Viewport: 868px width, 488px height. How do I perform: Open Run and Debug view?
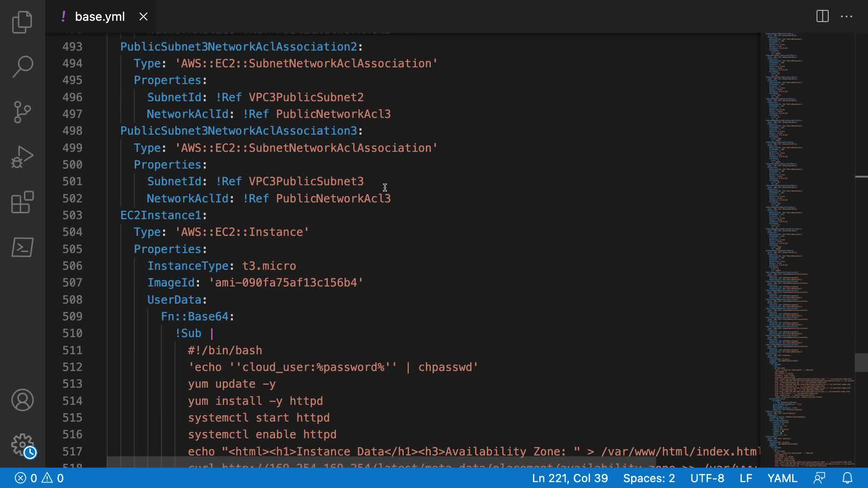coord(22,157)
